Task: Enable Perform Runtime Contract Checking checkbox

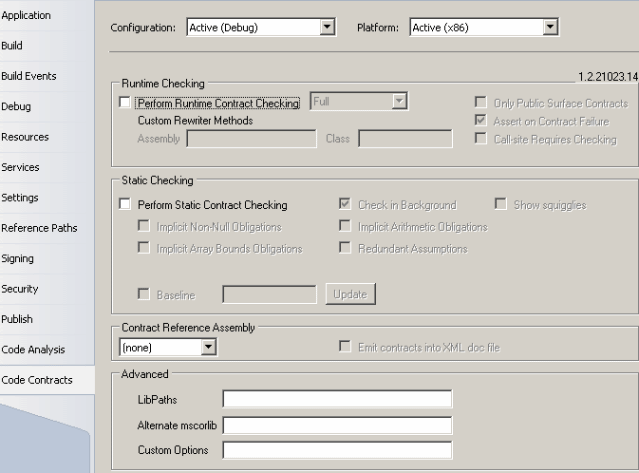Action: (x=124, y=103)
